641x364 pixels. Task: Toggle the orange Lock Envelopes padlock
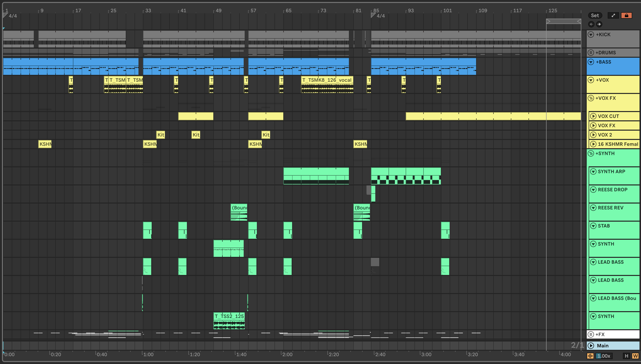tap(627, 15)
